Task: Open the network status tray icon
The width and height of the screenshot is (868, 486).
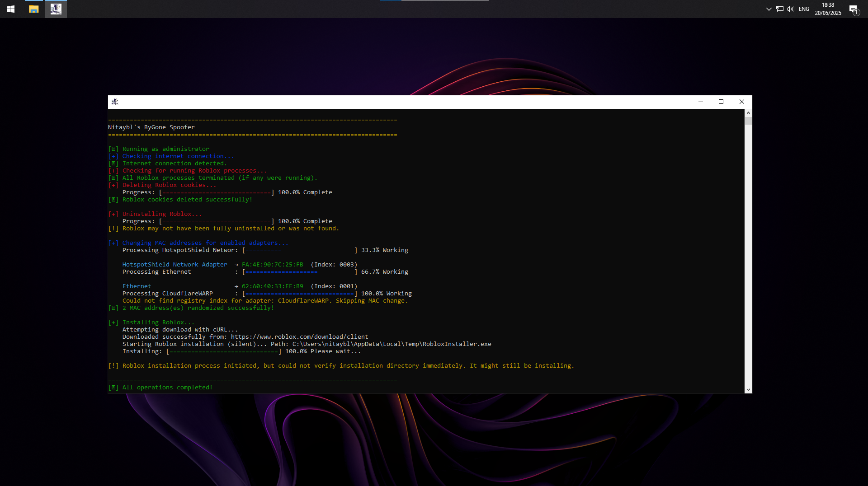Action: (780, 9)
